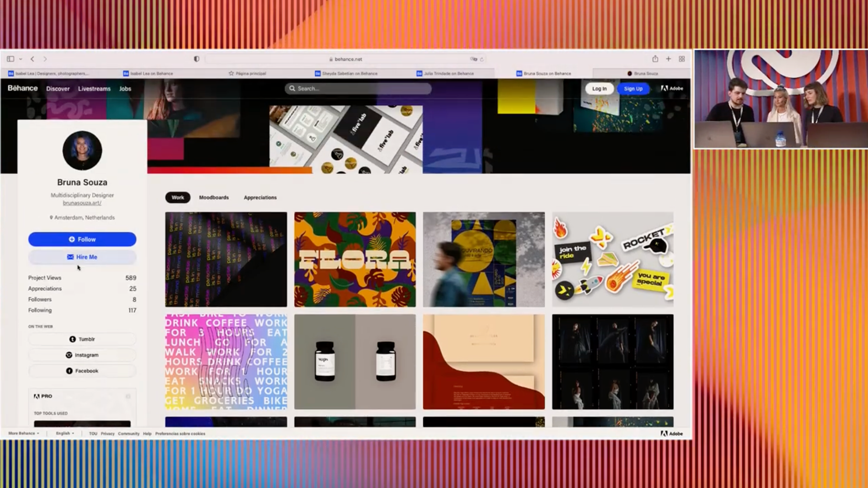The height and width of the screenshot is (488, 868).
Task: Open Jobs in the navigation
Action: [x=125, y=89]
